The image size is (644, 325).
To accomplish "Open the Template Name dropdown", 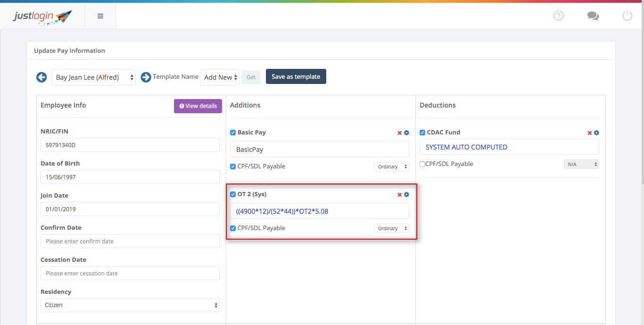I will click(220, 77).
